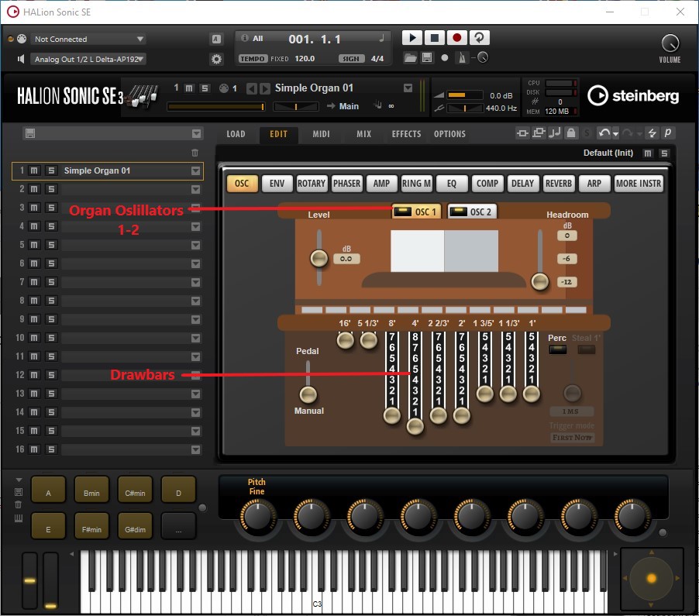The height and width of the screenshot is (616, 699).
Task: Enable the Perc percussion switch
Action: click(558, 350)
